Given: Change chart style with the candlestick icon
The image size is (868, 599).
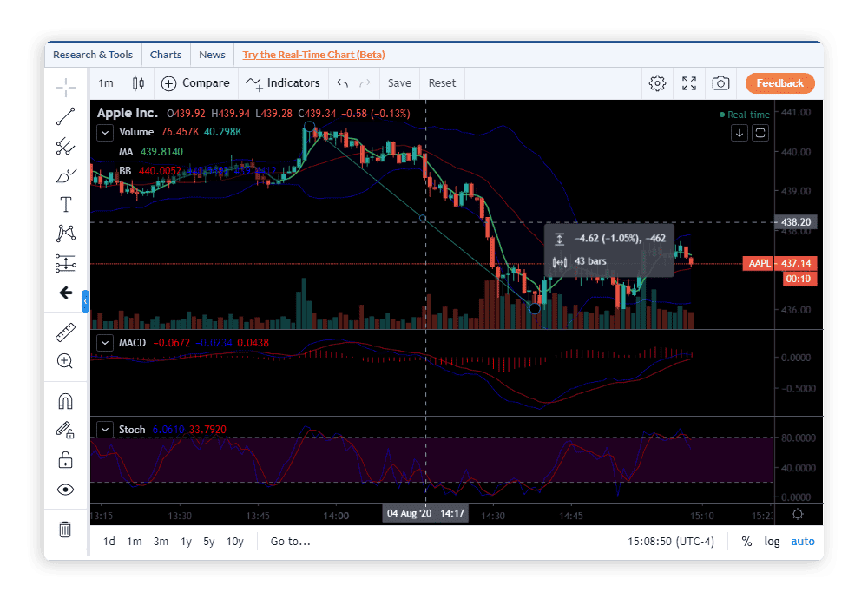Looking at the screenshot, I should point(138,82).
